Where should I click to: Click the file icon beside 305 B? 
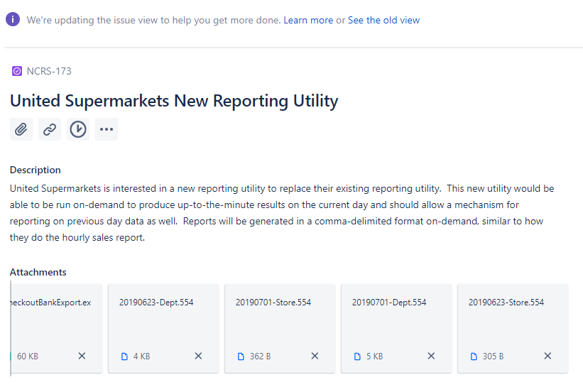point(474,356)
